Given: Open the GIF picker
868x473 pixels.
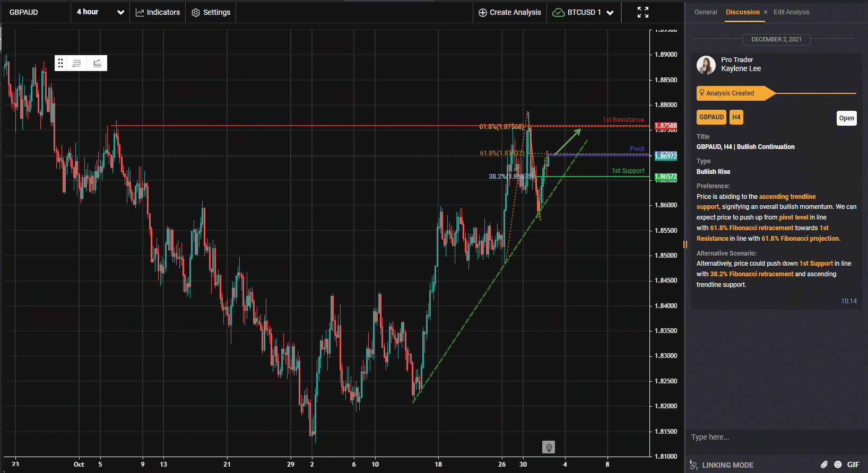Looking at the screenshot, I should (853, 465).
